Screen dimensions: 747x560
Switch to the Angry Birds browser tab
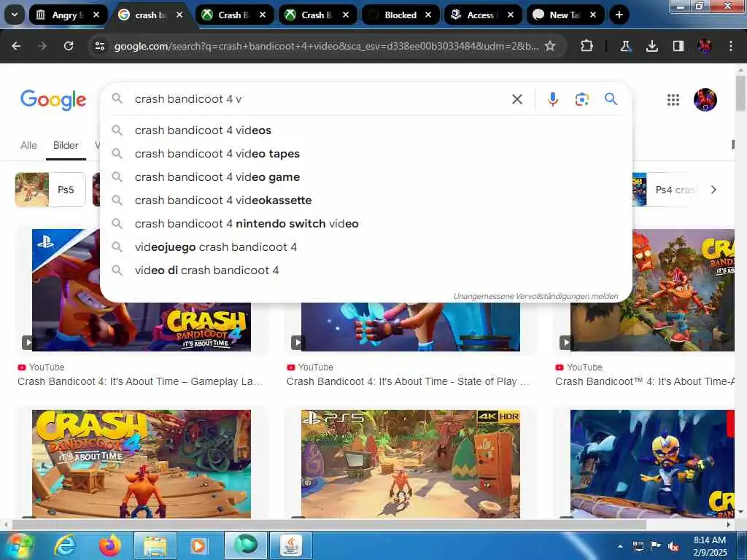click(68, 15)
